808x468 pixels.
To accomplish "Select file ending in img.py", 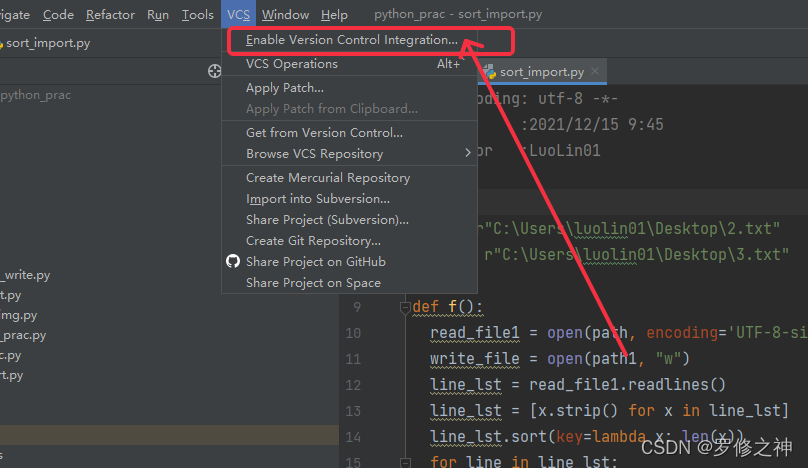I will pos(19,315).
